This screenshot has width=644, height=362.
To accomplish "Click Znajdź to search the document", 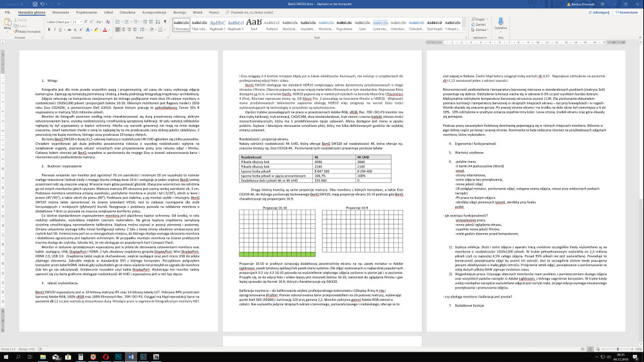I will click(479, 19).
